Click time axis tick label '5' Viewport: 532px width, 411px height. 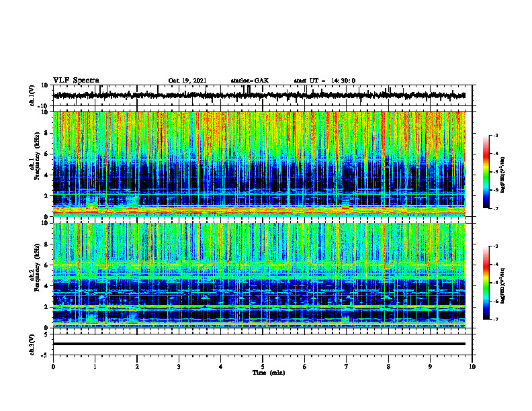263,367
